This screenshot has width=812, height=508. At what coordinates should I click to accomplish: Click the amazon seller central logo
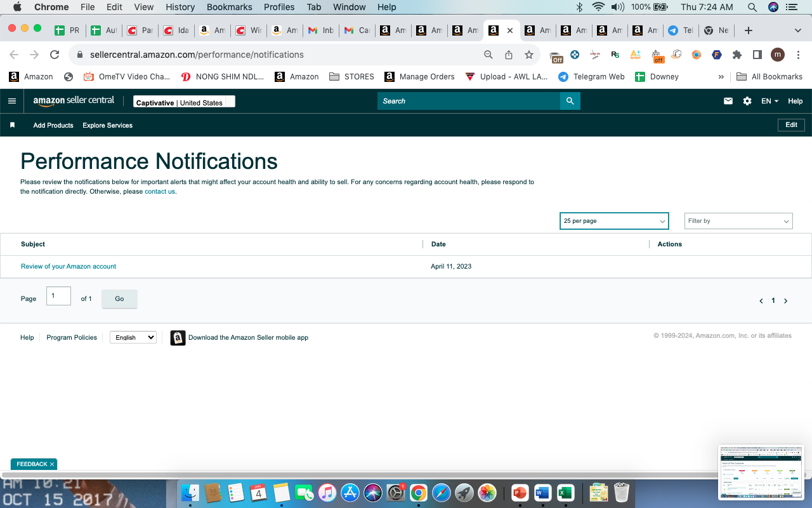point(74,100)
